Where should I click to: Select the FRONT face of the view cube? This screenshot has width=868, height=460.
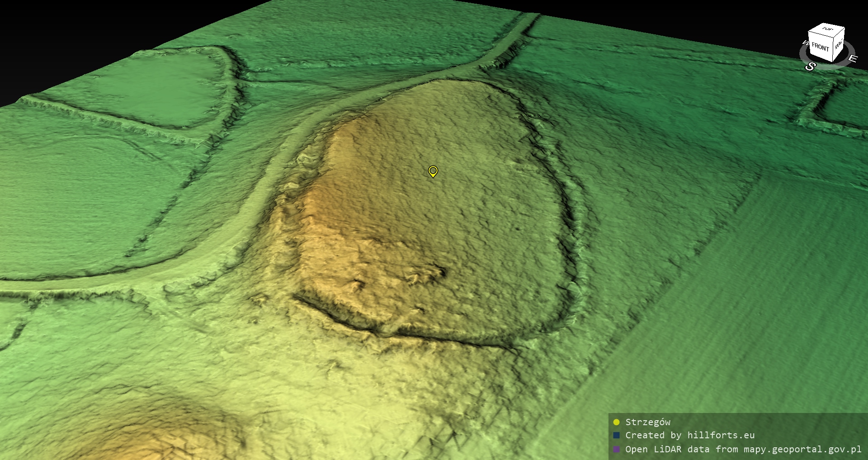(820, 47)
